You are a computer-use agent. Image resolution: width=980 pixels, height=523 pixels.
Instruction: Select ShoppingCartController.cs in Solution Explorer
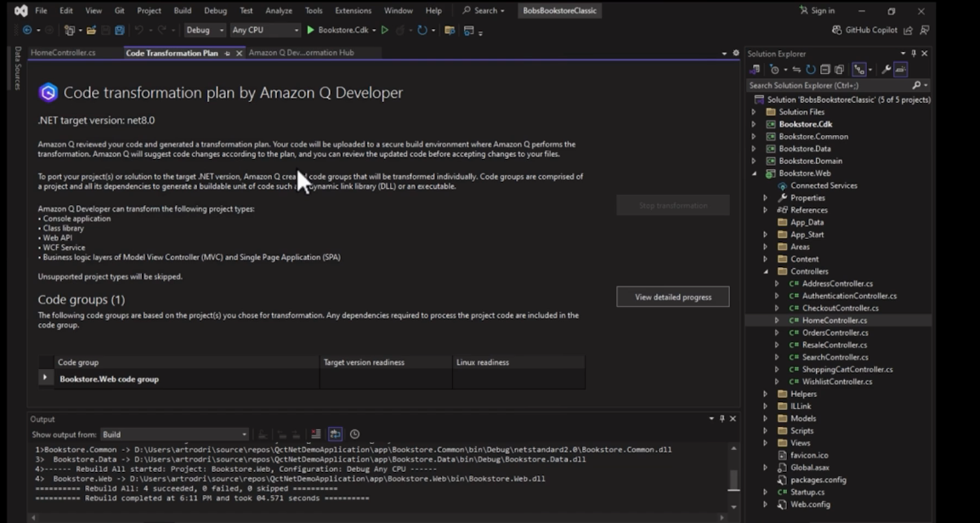click(x=847, y=369)
